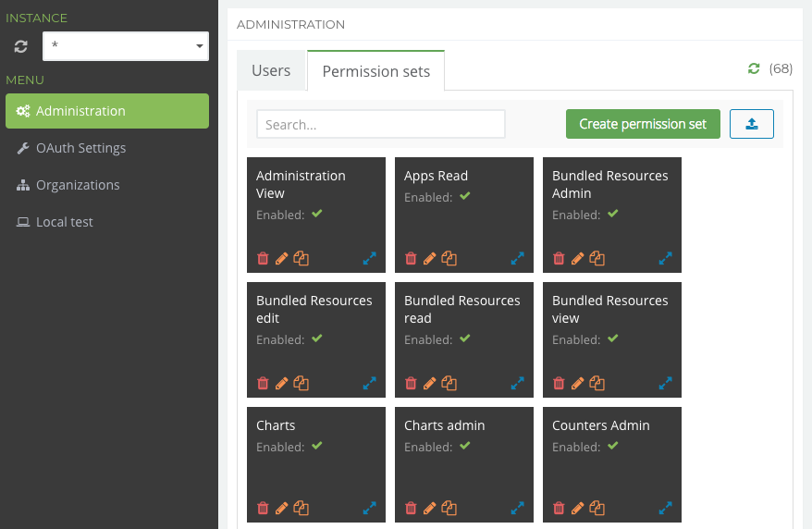This screenshot has height=529, width=812.
Task: Expand the Bundled Resources view card
Action: [665, 383]
